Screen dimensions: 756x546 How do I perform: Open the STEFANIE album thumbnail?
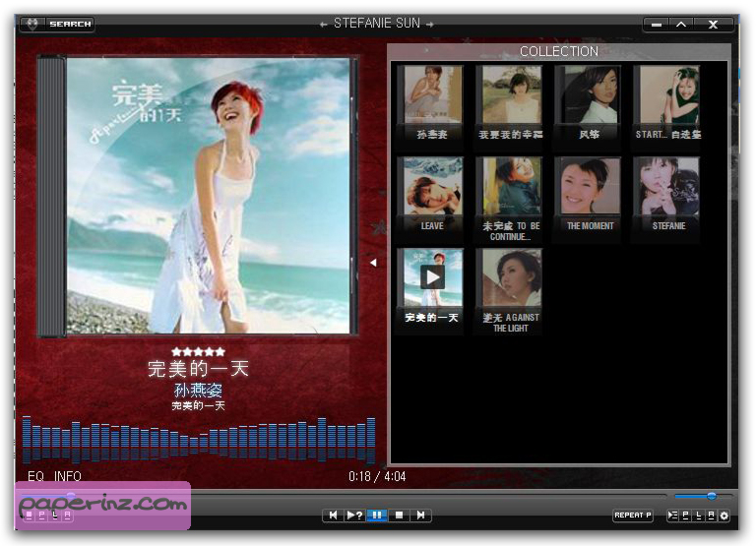point(668,194)
